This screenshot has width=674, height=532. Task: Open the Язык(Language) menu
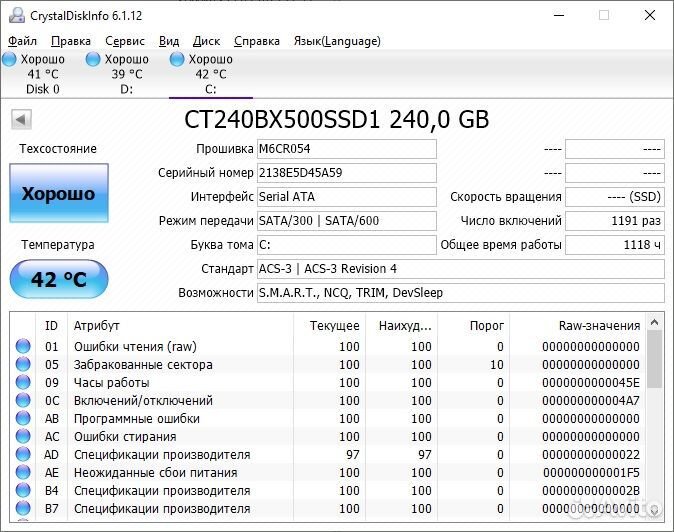click(x=337, y=41)
